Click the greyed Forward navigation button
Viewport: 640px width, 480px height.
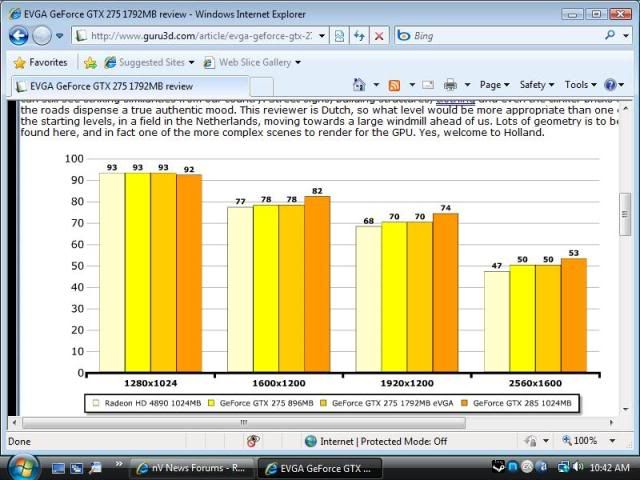click(x=42, y=36)
